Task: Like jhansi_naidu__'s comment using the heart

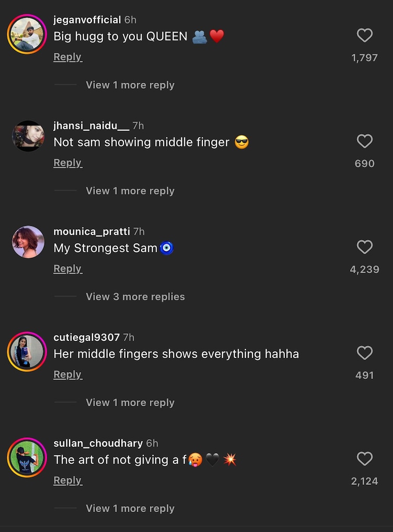Action: coord(365,141)
